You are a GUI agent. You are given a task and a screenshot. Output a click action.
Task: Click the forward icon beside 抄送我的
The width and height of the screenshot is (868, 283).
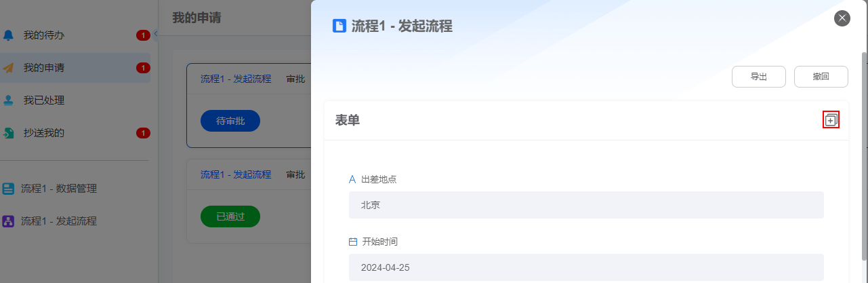(8, 133)
